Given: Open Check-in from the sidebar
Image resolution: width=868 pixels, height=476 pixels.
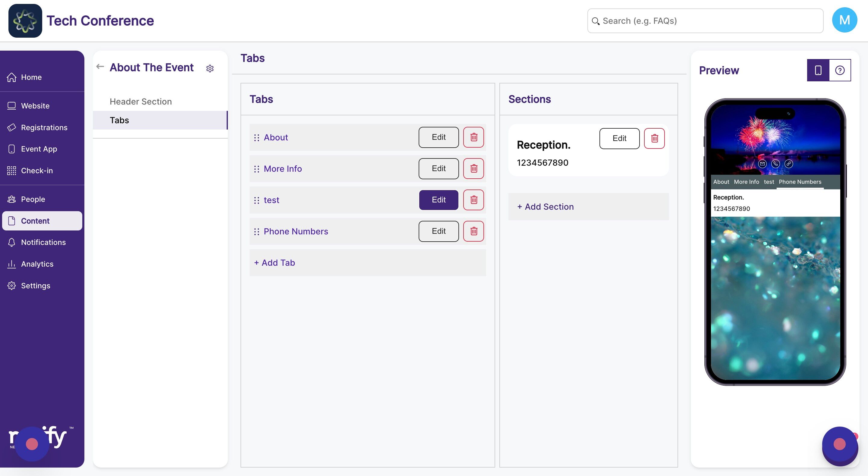Looking at the screenshot, I should 37,171.
